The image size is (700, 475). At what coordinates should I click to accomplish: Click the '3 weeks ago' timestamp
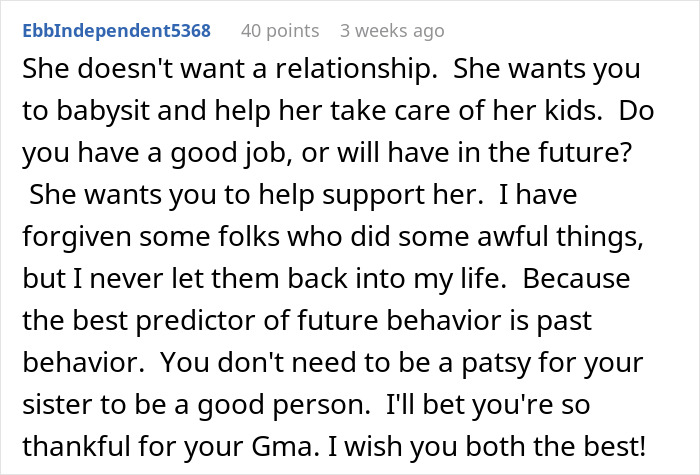392,30
